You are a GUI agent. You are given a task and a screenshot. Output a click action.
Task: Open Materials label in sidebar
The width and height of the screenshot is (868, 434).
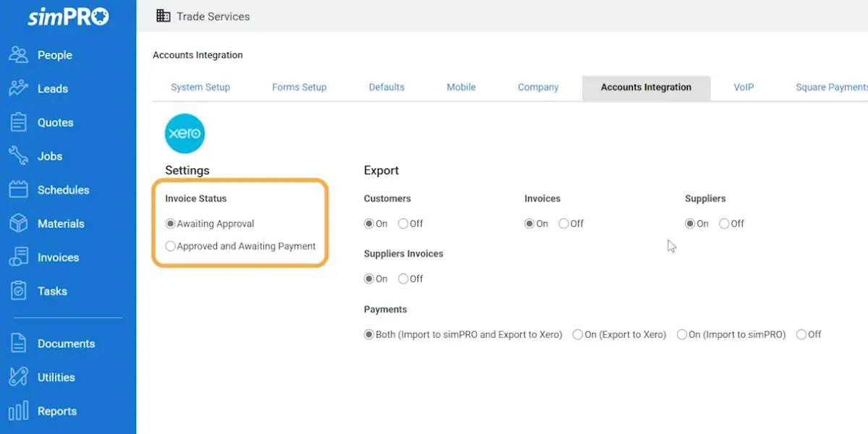click(61, 224)
